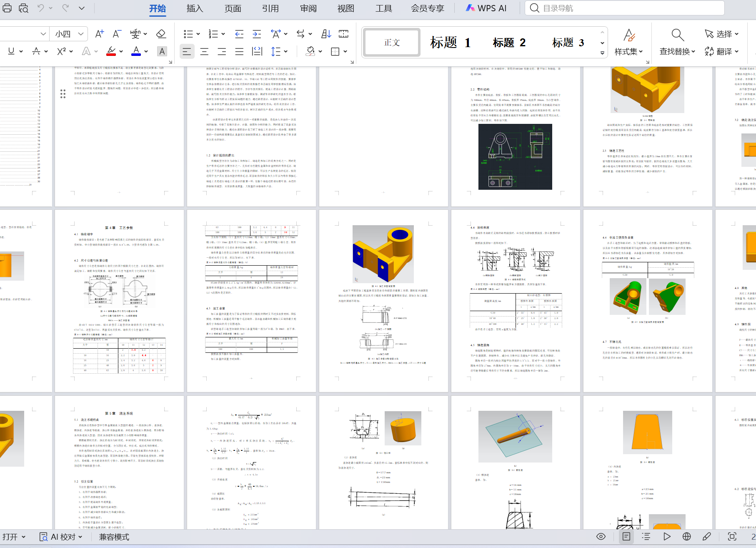The width and height of the screenshot is (756, 548).
Task: Click the eye protection mode icon
Action: pyautogui.click(x=601, y=537)
